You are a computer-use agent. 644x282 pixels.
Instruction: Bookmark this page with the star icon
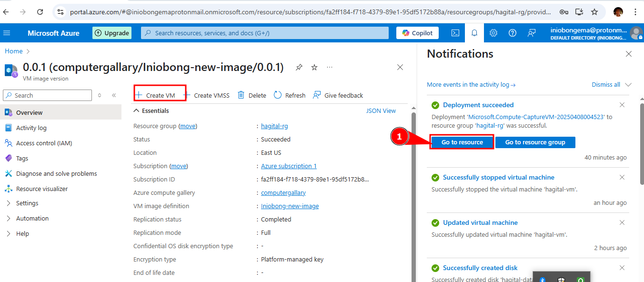tap(594, 12)
